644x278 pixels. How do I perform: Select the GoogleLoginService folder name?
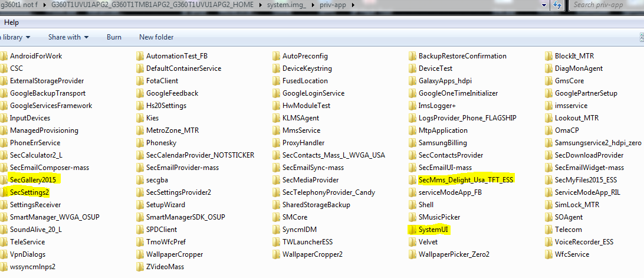(313, 93)
